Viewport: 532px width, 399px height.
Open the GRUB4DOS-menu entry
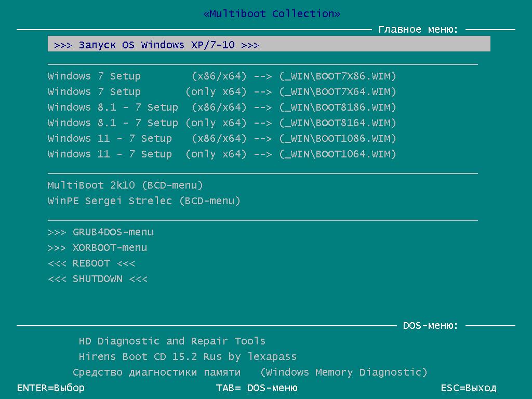[x=100, y=232]
